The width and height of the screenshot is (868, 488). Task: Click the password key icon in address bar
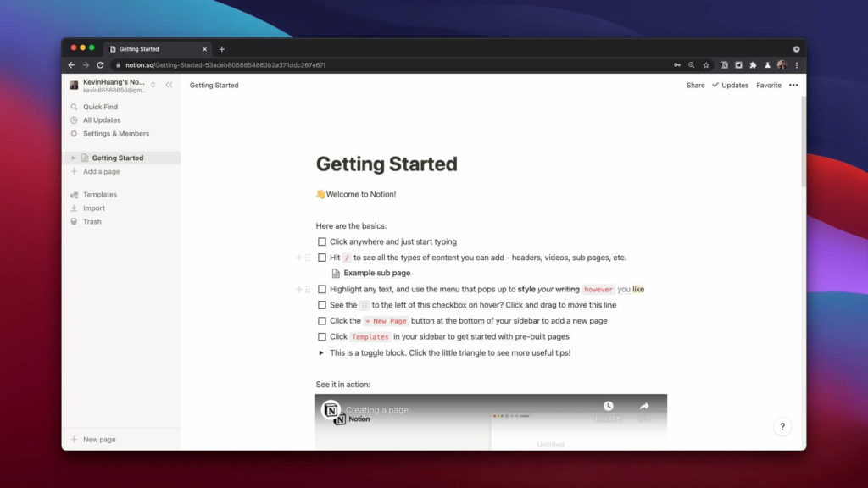pyautogui.click(x=677, y=64)
